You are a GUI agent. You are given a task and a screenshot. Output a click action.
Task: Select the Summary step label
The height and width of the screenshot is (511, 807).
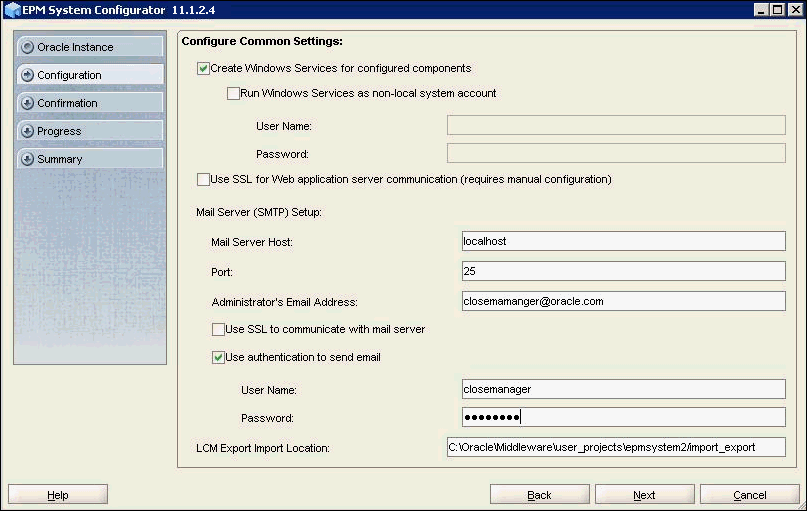click(x=60, y=160)
